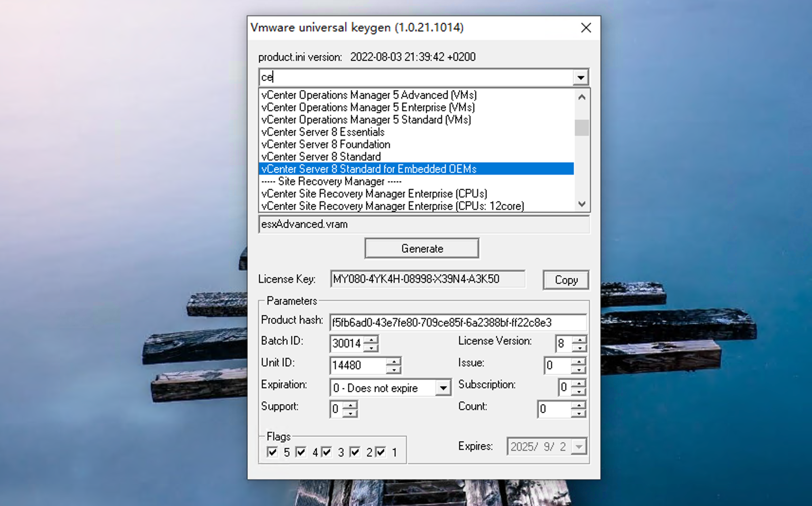The width and height of the screenshot is (812, 506).
Task: Select vCenter Operations Manager 5 Enterprise (VMs)
Action: coord(416,107)
